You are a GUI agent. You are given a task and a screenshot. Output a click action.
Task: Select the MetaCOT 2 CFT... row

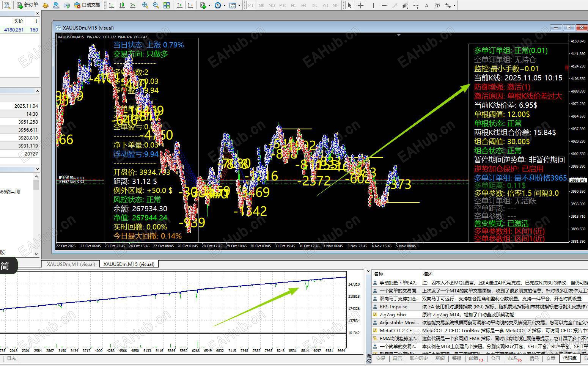(x=480, y=330)
